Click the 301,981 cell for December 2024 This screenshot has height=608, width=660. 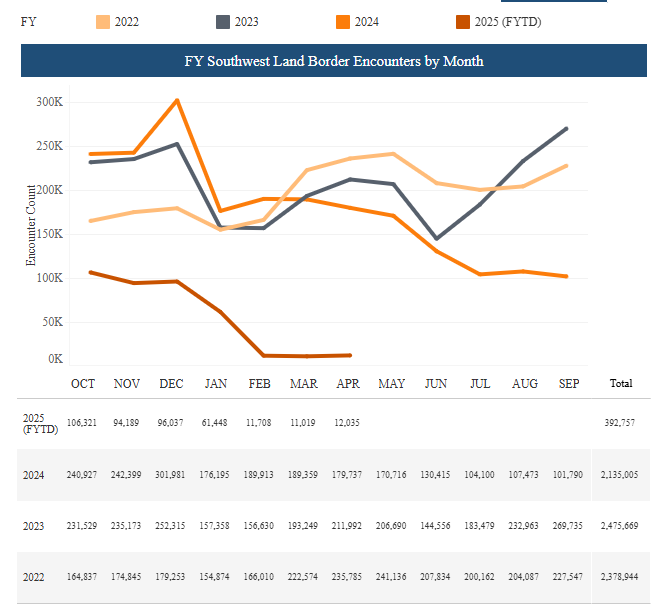click(171, 476)
